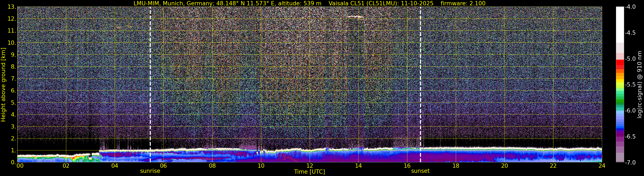644x176 pixels.
Task: Click the time tick label '24'
Action: [x=602, y=166]
